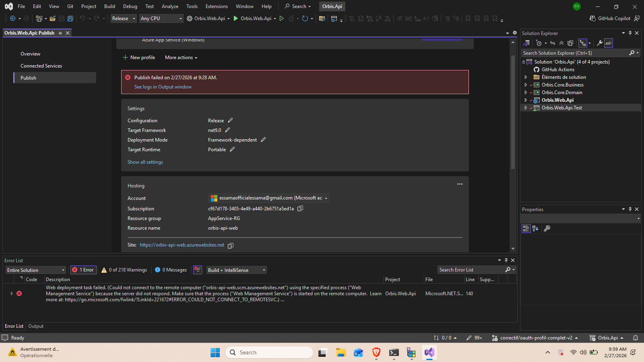Click the Restart circular arrow icon
This screenshot has height=362, width=644.
click(305, 19)
